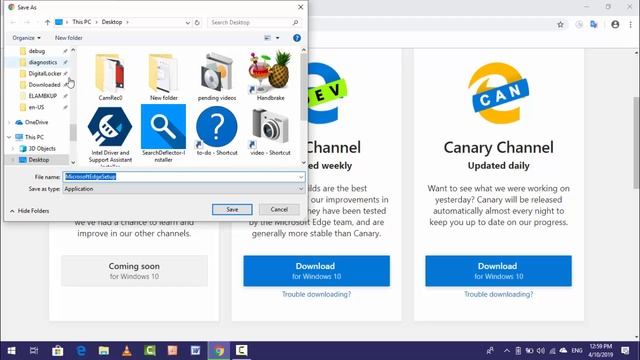The height and width of the screenshot is (360, 640).
Task: Select ELAMBKUP folder in navigation pane
Action: 42,96
